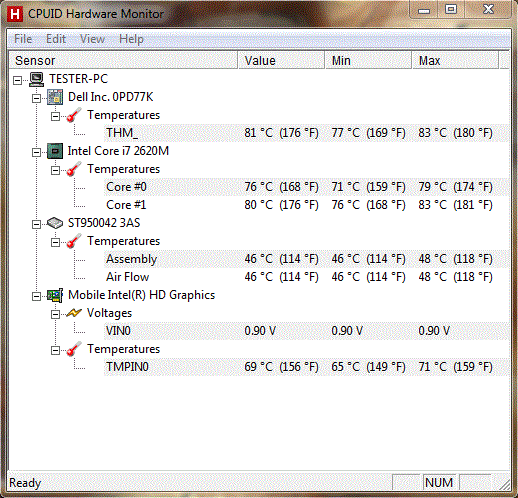Collapse the ST950042 3AS drive node
The image size is (518, 498).
[x=36, y=224]
